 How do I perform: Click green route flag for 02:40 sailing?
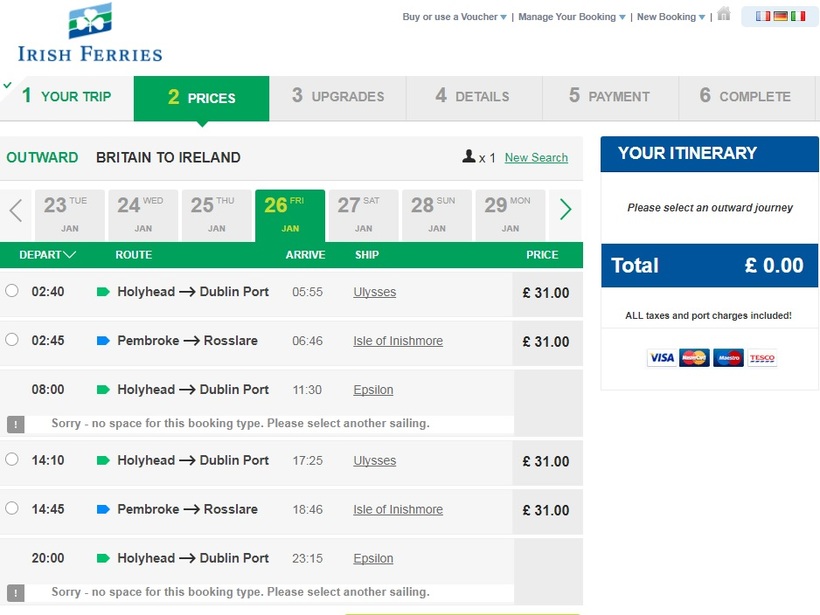(103, 292)
